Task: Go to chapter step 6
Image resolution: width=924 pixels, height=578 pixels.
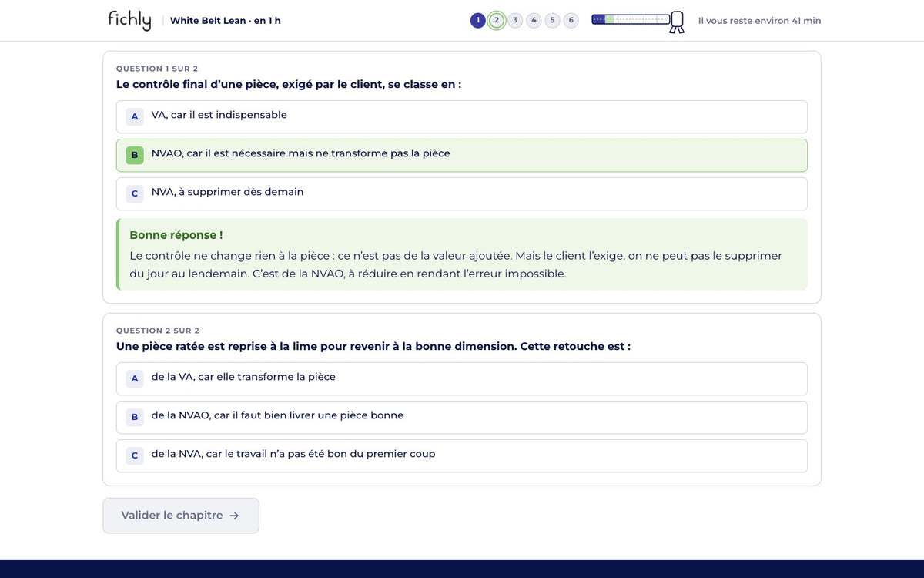Action: click(571, 20)
